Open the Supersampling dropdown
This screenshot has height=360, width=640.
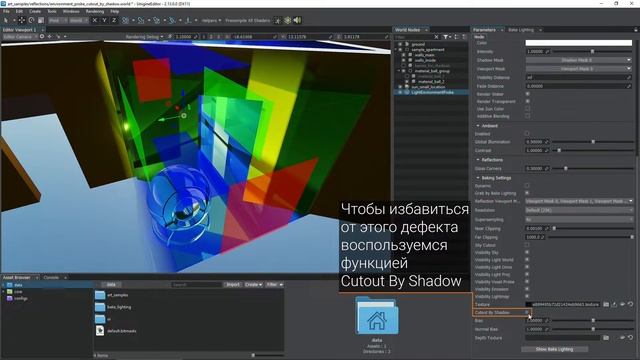(x=579, y=219)
